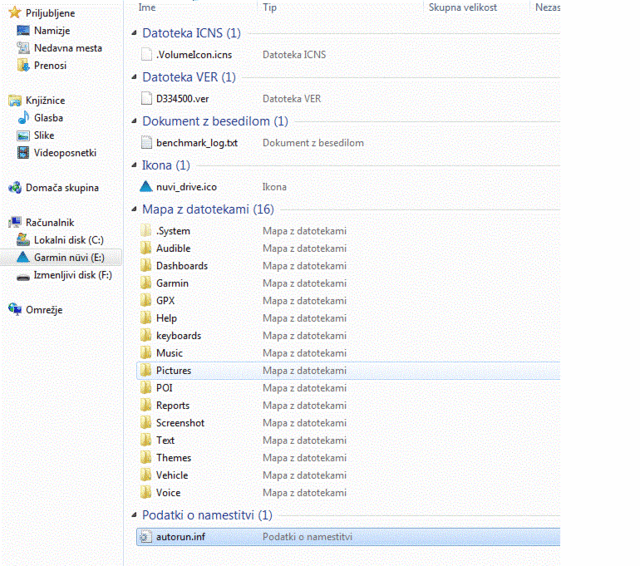Image resolution: width=640 pixels, height=566 pixels.
Task: Select Lokalni disk (C:) in sidebar
Action: (x=69, y=240)
